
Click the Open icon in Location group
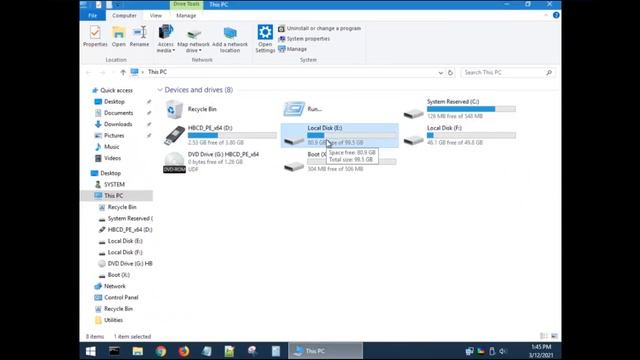pyautogui.click(x=119, y=32)
